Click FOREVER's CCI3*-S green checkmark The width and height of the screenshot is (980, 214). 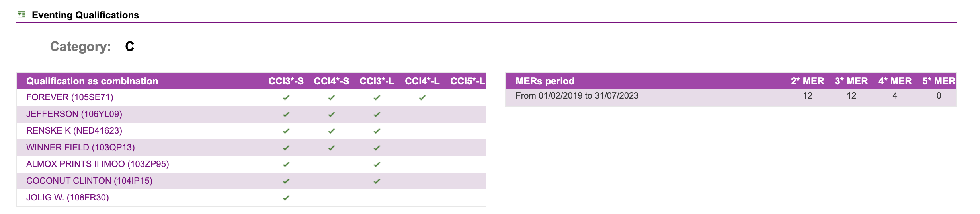pyautogui.click(x=286, y=97)
